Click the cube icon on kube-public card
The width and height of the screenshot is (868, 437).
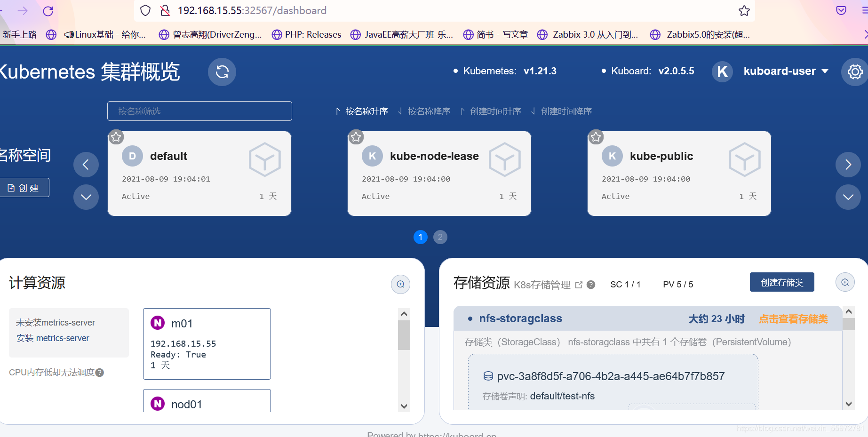pos(745,159)
